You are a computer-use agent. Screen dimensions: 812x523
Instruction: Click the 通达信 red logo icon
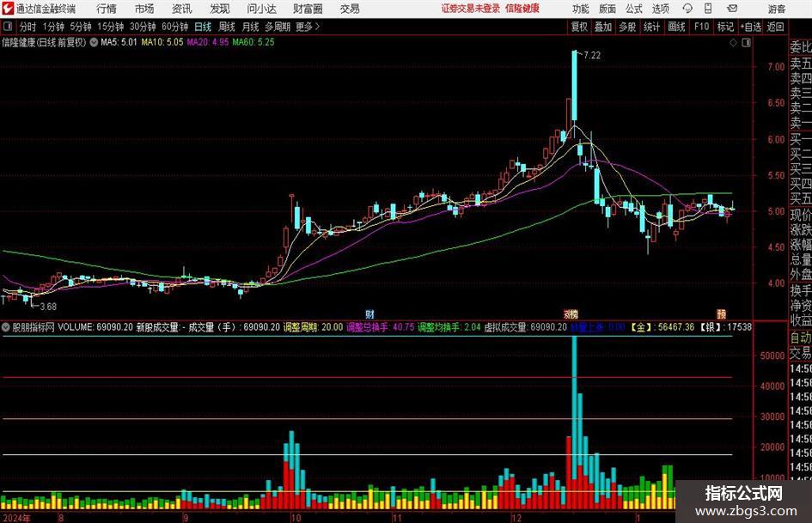coord(8,9)
